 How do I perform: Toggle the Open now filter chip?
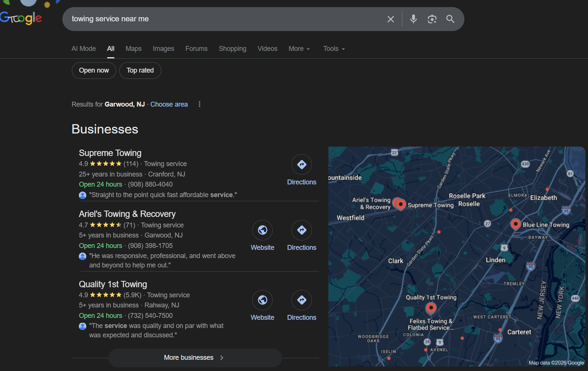pyautogui.click(x=94, y=71)
